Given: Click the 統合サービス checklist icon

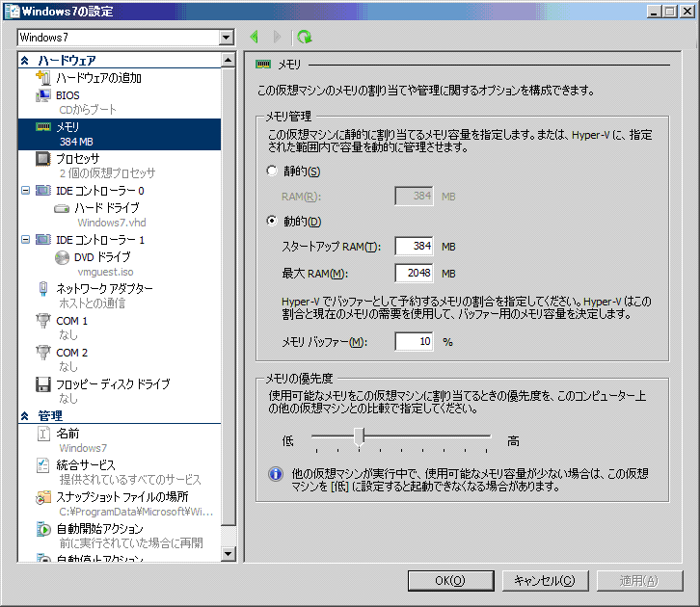Looking at the screenshot, I should (x=42, y=465).
